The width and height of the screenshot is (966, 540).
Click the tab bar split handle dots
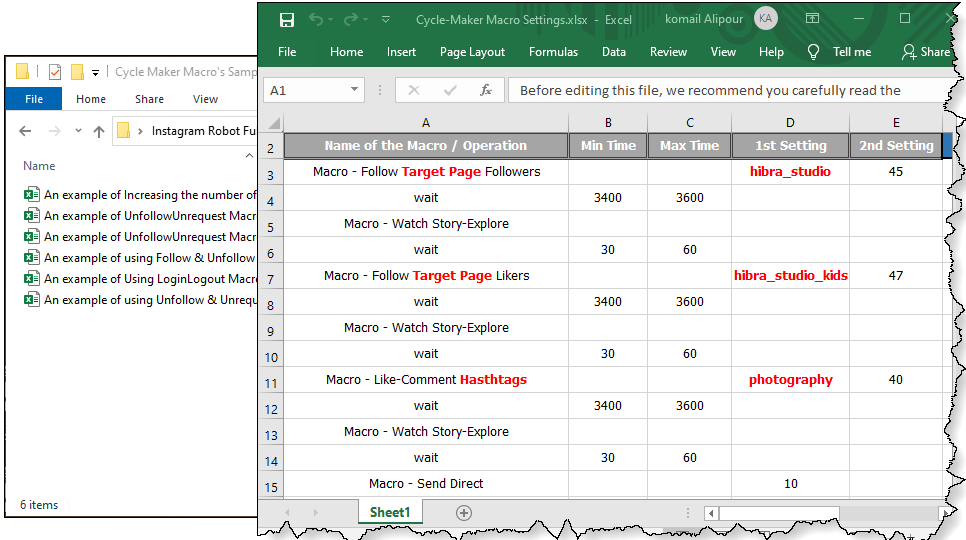[x=688, y=513]
